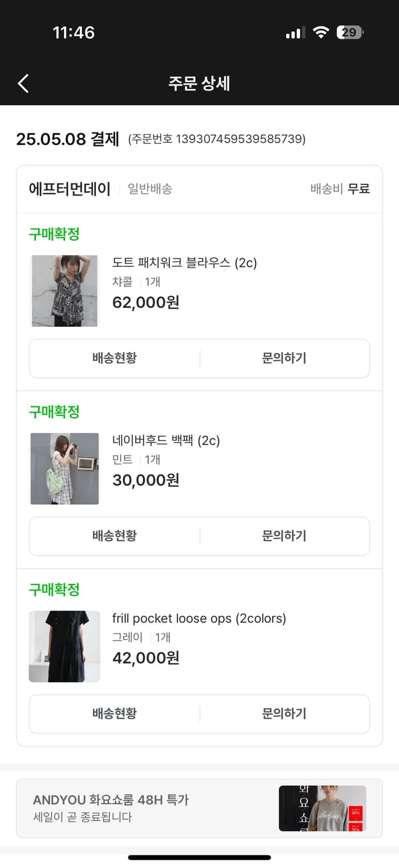
Task: Tap the ANDYOU banner promo image
Action: [x=322, y=808]
